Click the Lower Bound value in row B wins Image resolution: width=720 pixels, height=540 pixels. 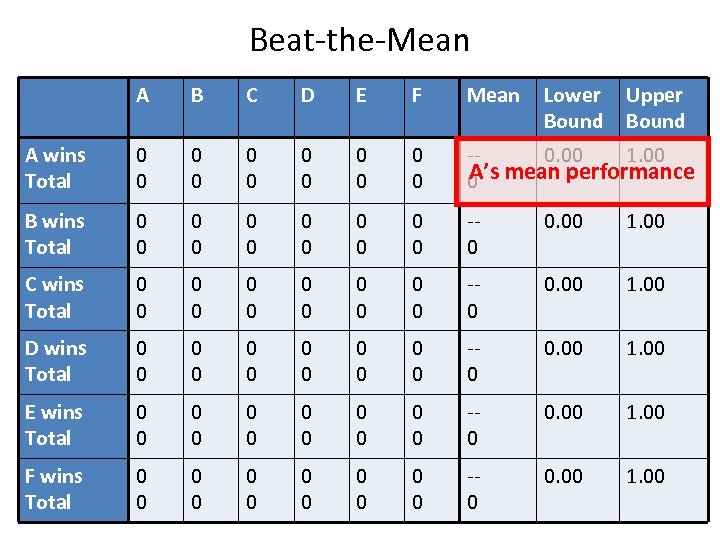[x=562, y=221]
